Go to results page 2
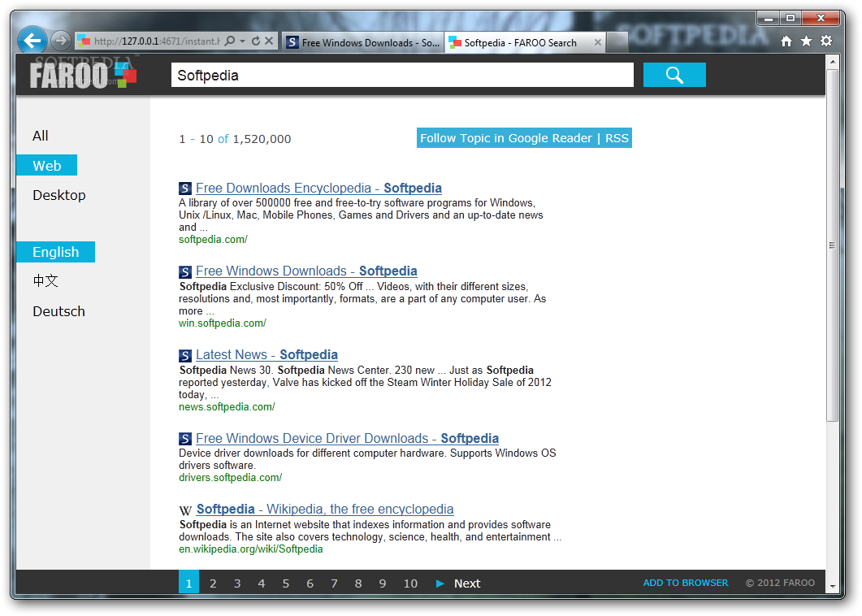The width and height of the screenshot is (862, 616). (x=213, y=583)
